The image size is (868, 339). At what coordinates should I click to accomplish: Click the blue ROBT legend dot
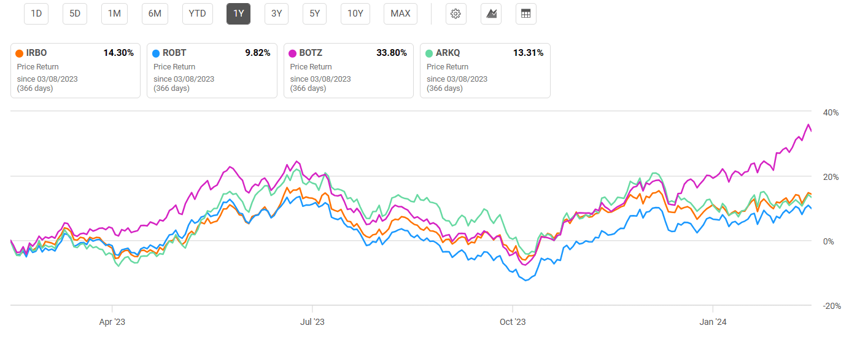pos(157,53)
